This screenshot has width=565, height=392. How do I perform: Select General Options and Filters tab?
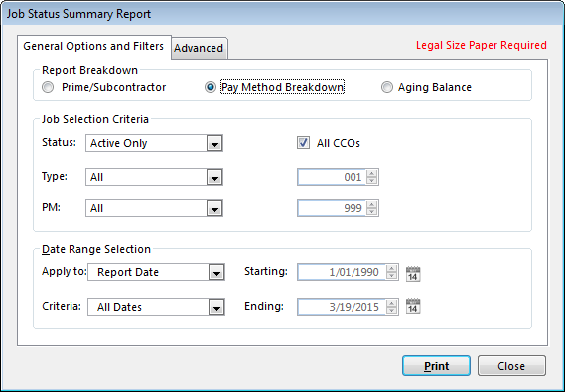93,46
